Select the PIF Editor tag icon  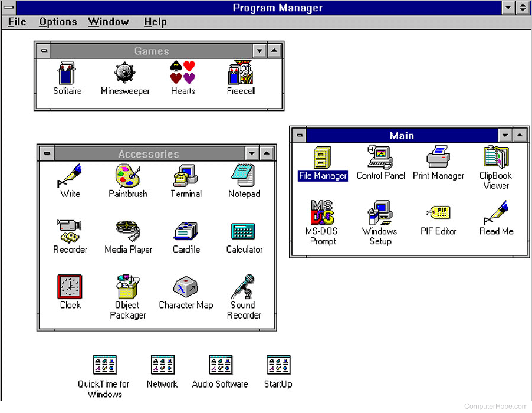point(438,212)
